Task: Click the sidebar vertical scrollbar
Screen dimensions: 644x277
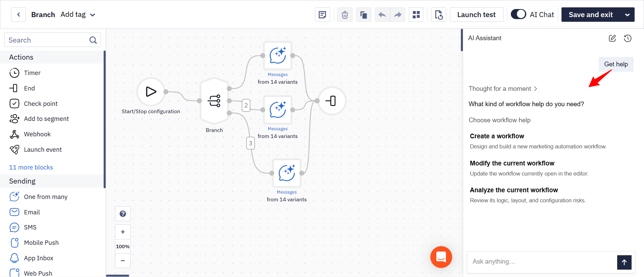Action: 105,120
